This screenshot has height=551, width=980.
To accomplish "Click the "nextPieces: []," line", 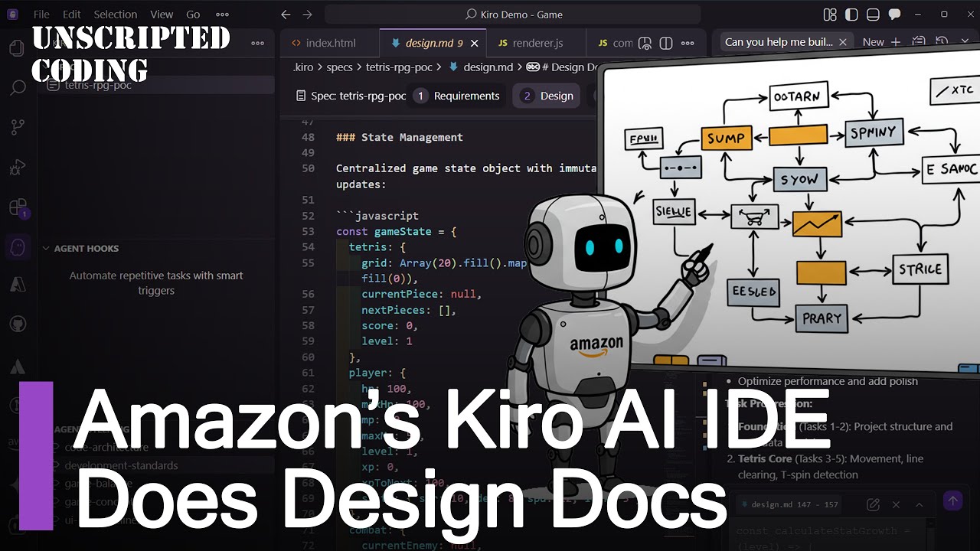I will coord(409,310).
